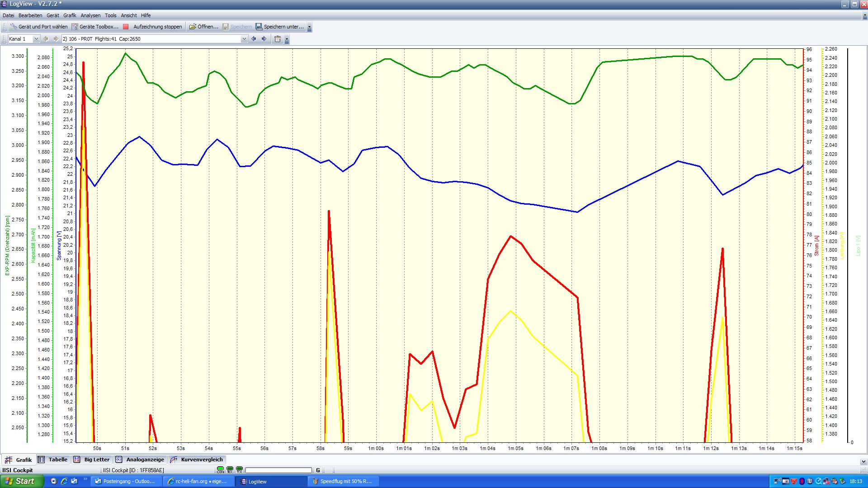Click the menu bar overflow arrow
Screen dimensions: 868x488
click(864, 16)
